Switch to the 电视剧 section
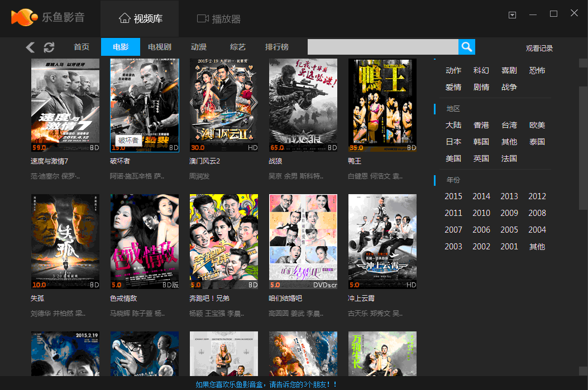The height and width of the screenshot is (390, 588). [159, 47]
